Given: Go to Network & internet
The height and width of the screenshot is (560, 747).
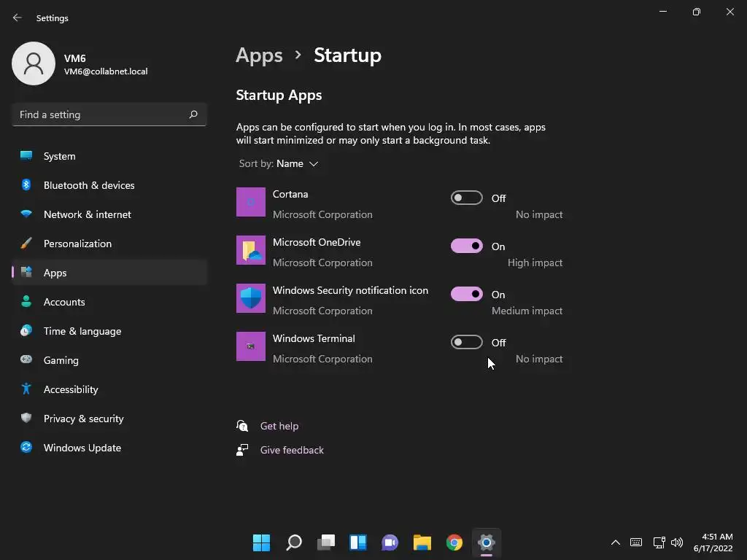Looking at the screenshot, I should tap(109, 214).
